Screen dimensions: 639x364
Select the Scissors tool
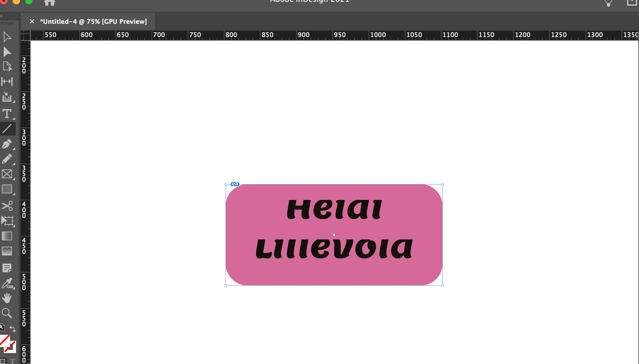7,206
